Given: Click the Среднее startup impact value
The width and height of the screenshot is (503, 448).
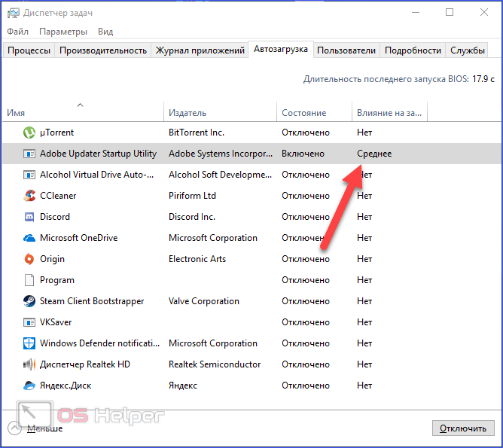Looking at the screenshot, I should tap(374, 154).
